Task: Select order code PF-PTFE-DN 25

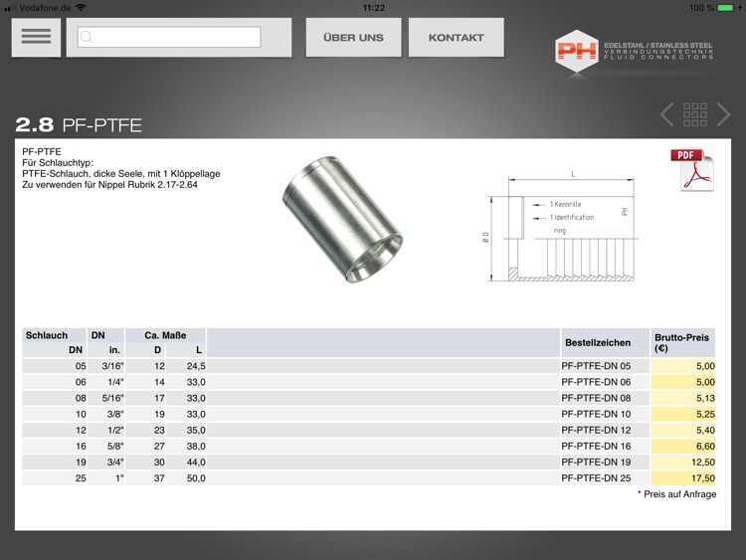Action: coord(596,478)
